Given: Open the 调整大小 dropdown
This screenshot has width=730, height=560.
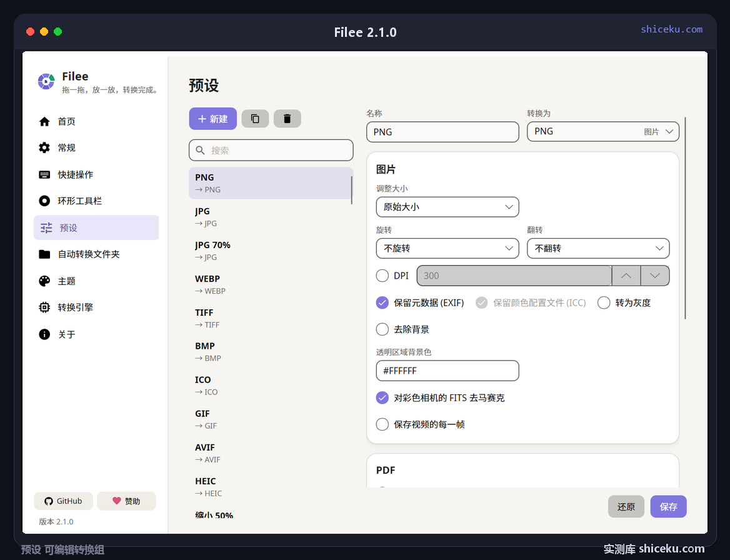Looking at the screenshot, I should pos(447,207).
